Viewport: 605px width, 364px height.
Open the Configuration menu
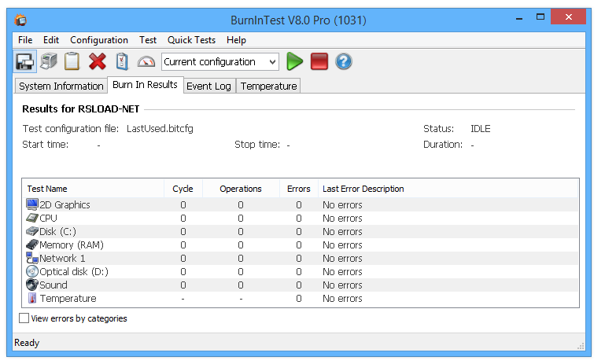pos(99,40)
